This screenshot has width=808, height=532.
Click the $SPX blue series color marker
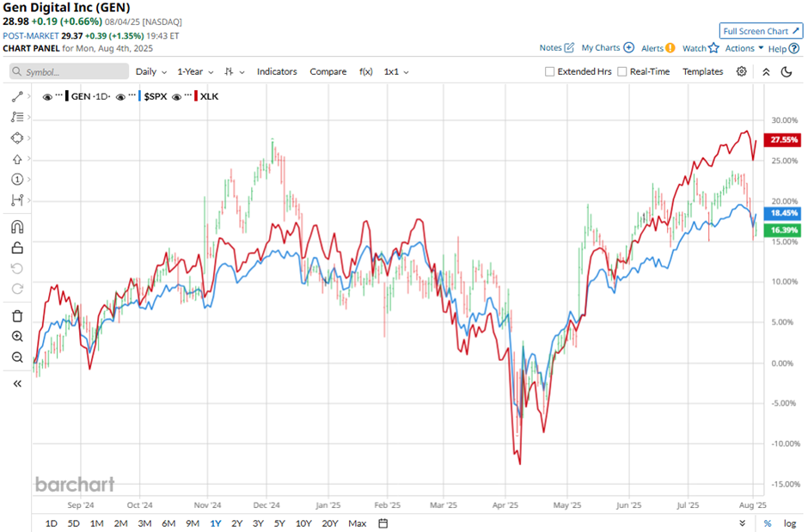click(x=139, y=96)
